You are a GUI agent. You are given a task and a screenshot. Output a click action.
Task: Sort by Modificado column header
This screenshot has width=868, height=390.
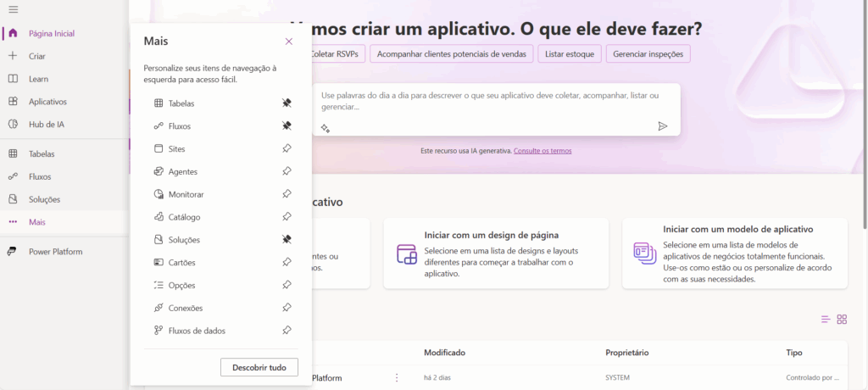[x=444, y=353]
